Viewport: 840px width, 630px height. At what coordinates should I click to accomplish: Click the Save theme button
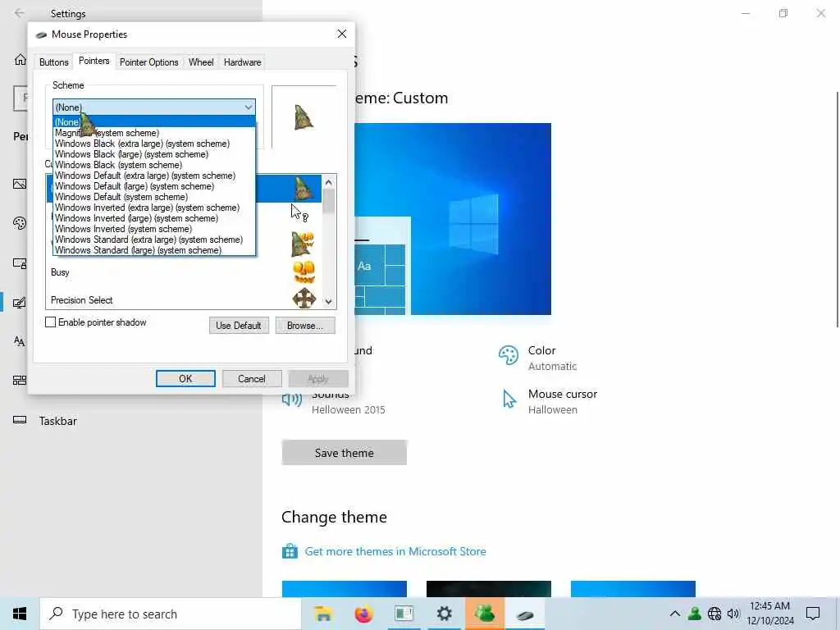(x=344, y=453)
